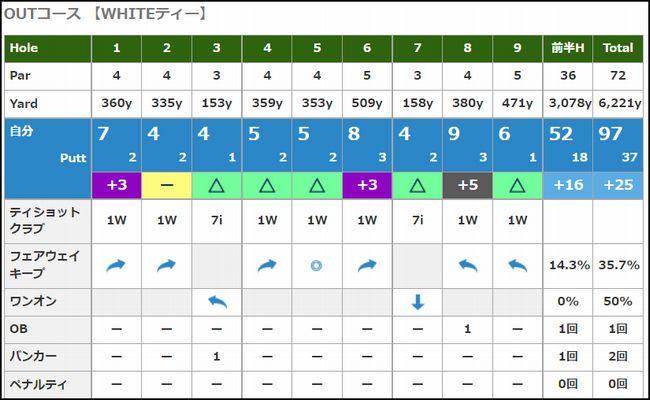
Task: Select hole 6 fairway keep right arrow
Action: coord(367,266)
